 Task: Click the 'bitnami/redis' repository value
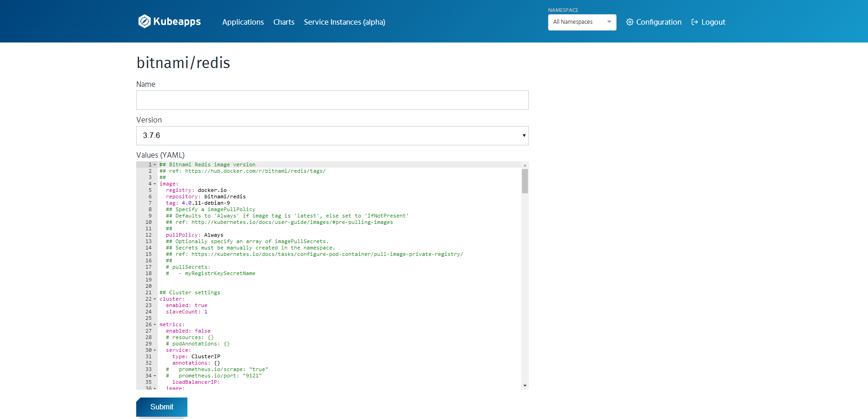(225, 196)
